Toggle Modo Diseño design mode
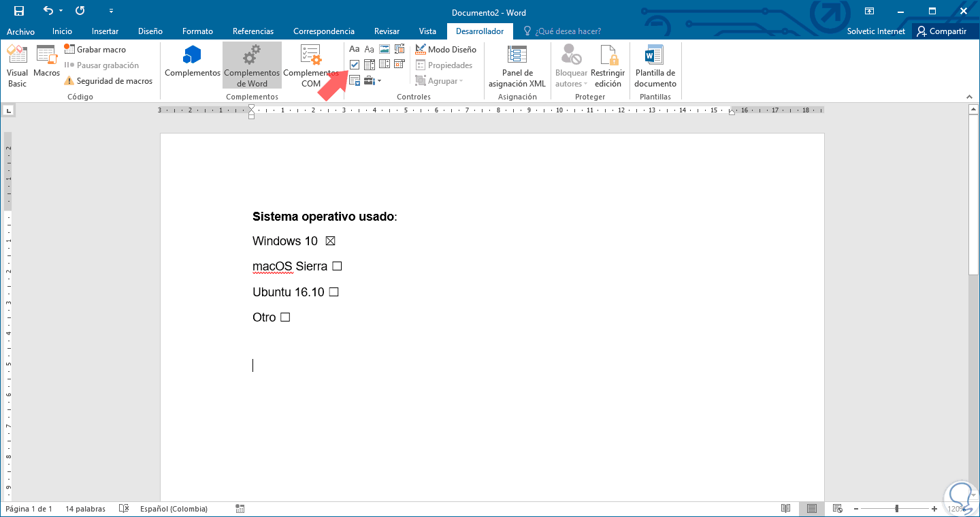The height and width of the screenshot is (517, 980). pos(446,49)
